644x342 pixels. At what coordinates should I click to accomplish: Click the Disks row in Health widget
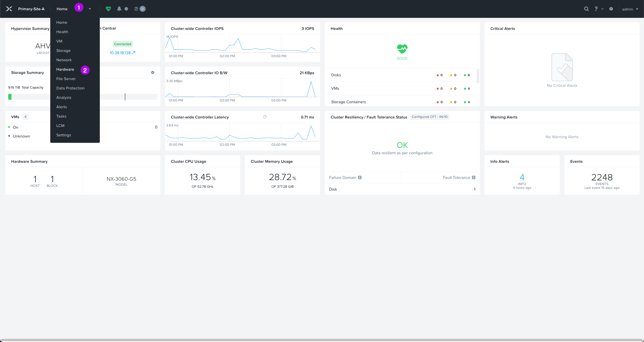[x=401, y=75]
